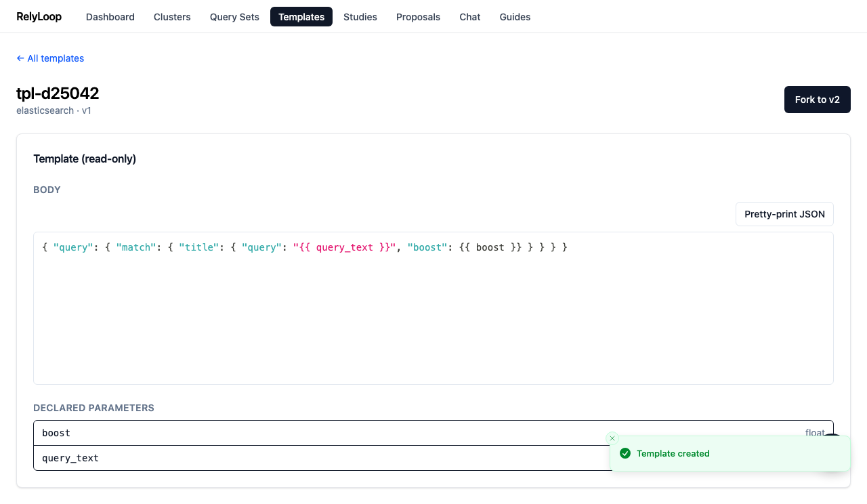This screenshot has width=867, height=504.
Task: Go to the Clusters tab
Action: 172,17
